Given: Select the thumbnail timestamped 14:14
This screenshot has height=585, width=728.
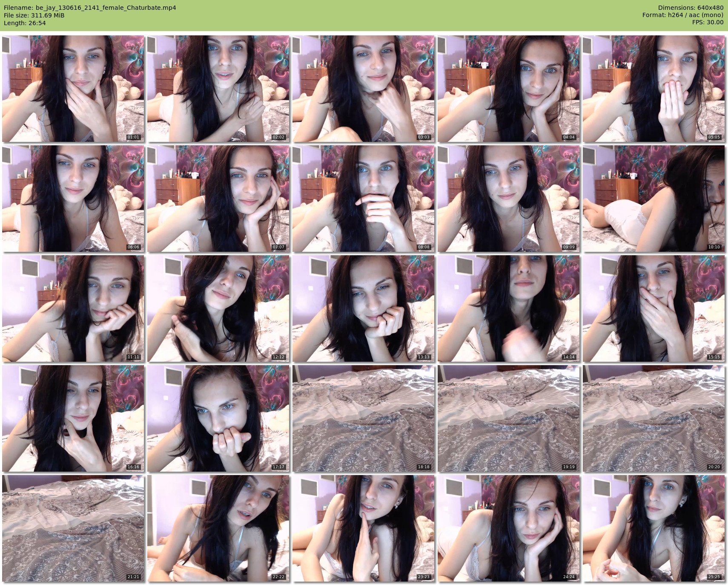Looking at the screenshot, I should tap(508, 308).
